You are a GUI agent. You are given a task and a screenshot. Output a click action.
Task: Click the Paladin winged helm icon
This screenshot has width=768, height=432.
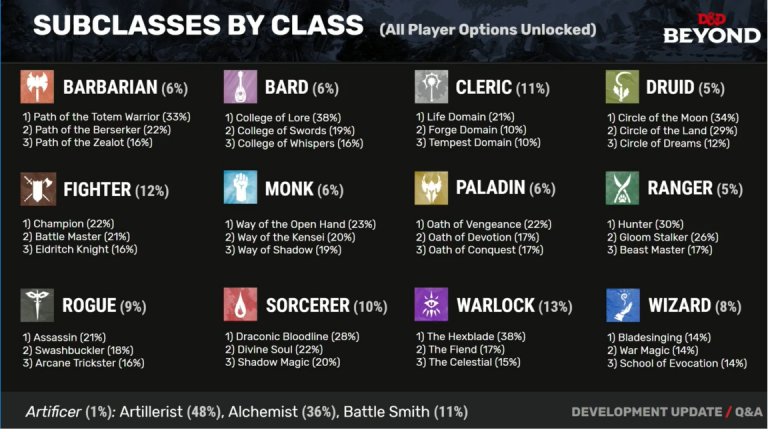[x=432, y=189]
